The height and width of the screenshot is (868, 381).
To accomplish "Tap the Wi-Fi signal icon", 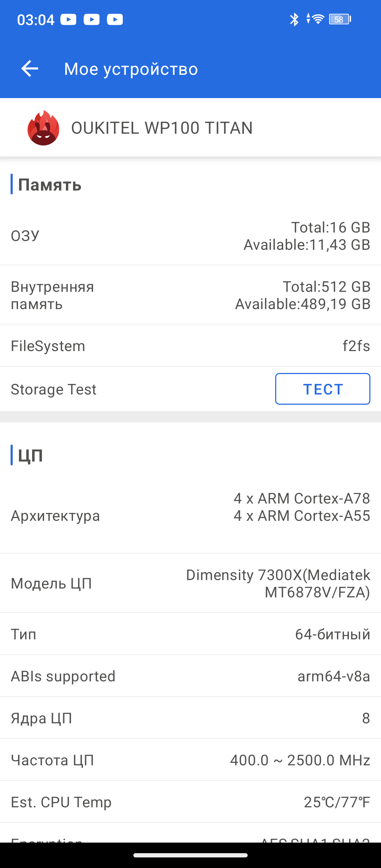I will click(318, 19).
